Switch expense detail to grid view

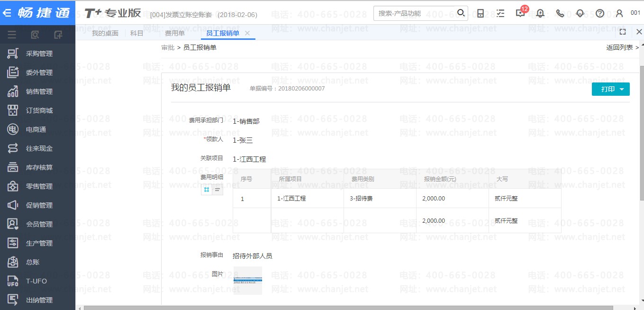click(207, 190)
